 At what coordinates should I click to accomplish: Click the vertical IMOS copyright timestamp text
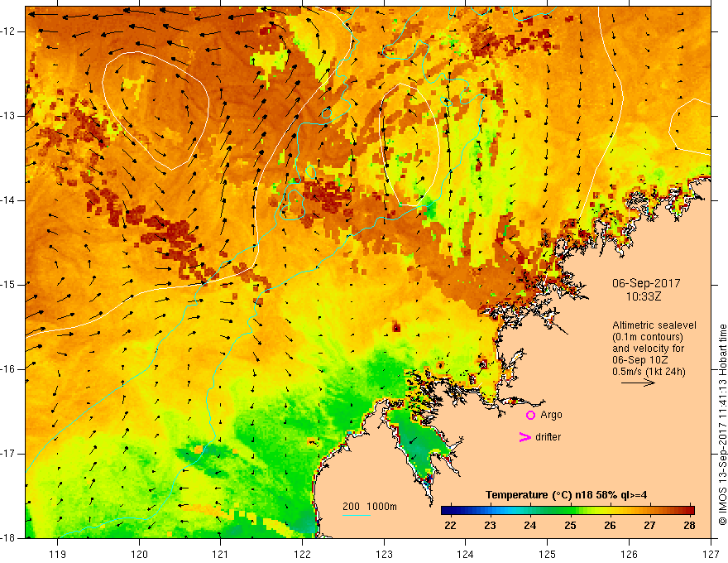722,425
